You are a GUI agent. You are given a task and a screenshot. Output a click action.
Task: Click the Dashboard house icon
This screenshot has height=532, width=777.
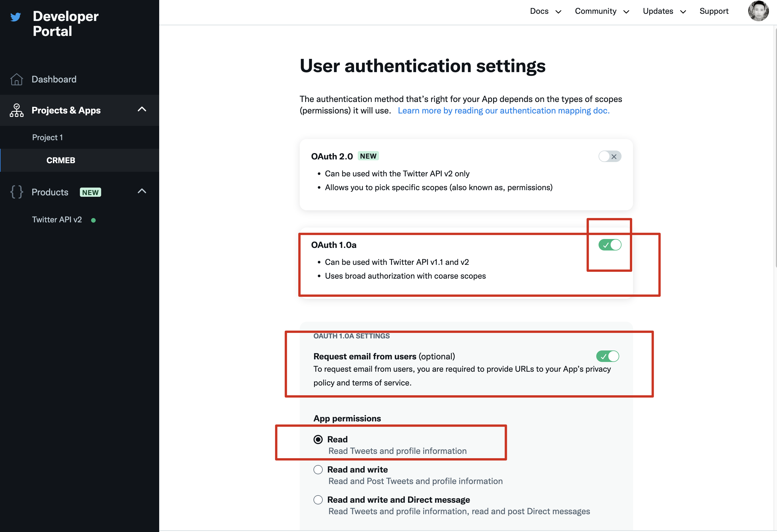16,79
